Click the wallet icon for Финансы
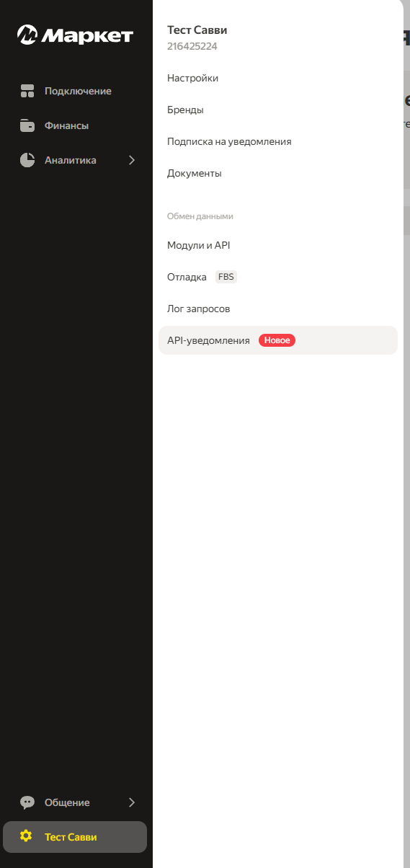Viewport: 410px width, 868px height. click(27, 125)
